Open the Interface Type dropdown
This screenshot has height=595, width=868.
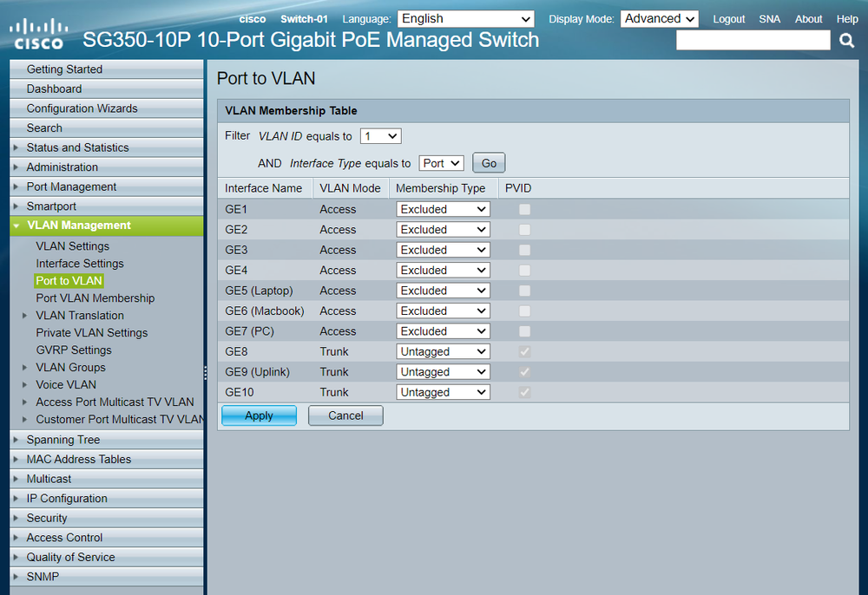[x=441, y=163]
